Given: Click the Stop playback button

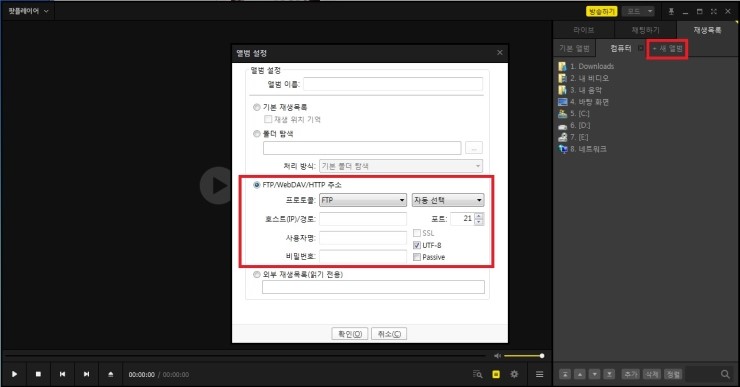Looking at the screenshot, I should pyautogui.click(x=38, y=374).
